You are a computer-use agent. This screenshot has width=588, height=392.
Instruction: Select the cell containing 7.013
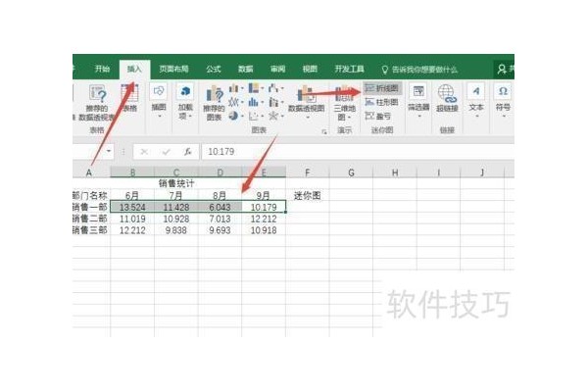pyautogui.click(x=220, y=219)
